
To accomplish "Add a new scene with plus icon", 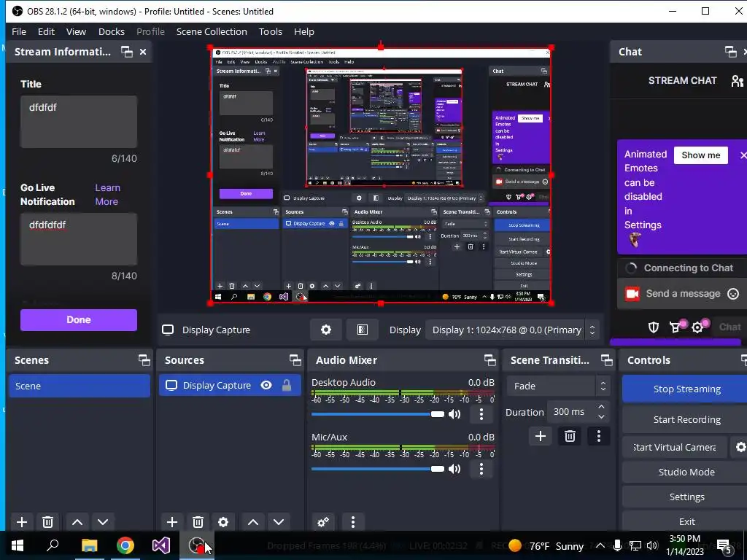I will pyautogui.click(x=21, y=522).
